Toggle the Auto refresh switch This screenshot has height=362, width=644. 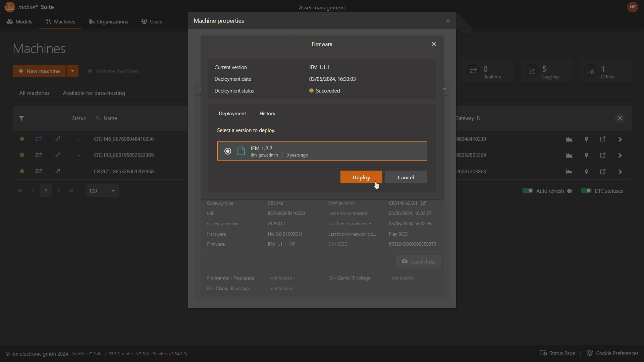(x=528, y=191)
